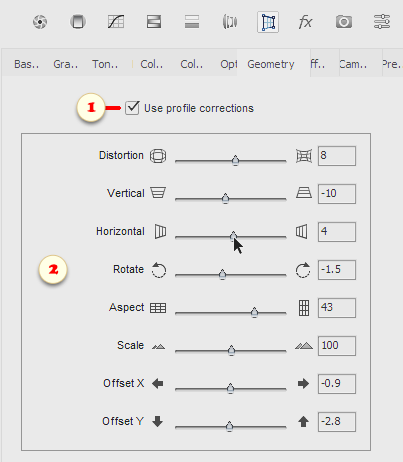The height and width of the screenshot is (462, 403).
Task: Switch to the Cam.. tab
Action: (353, 64)
